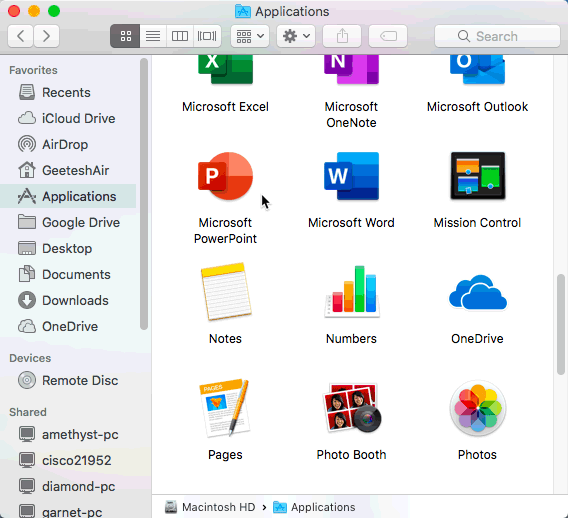The height and width of the screenshot is (518, 568).
Task: Open the group-by arrangement dropdown
Action: point(250,36)
